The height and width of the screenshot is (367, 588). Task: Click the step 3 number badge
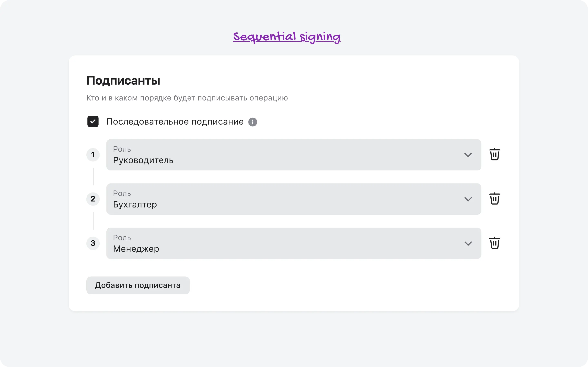coord(93,243)
